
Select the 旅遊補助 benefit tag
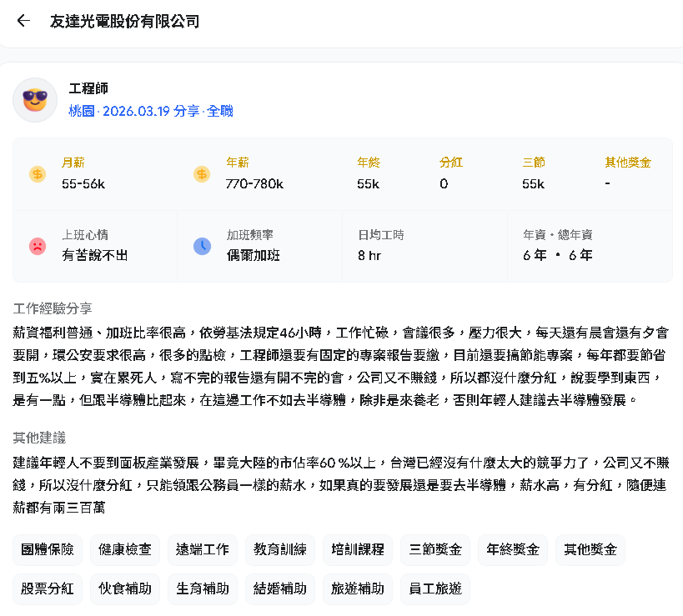pos(358,589)
